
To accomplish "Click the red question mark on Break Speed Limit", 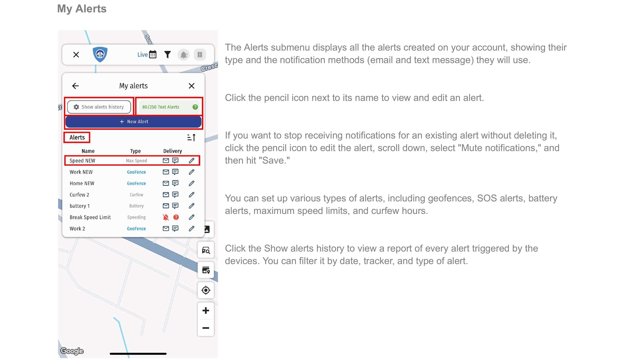I will [176, 217].
